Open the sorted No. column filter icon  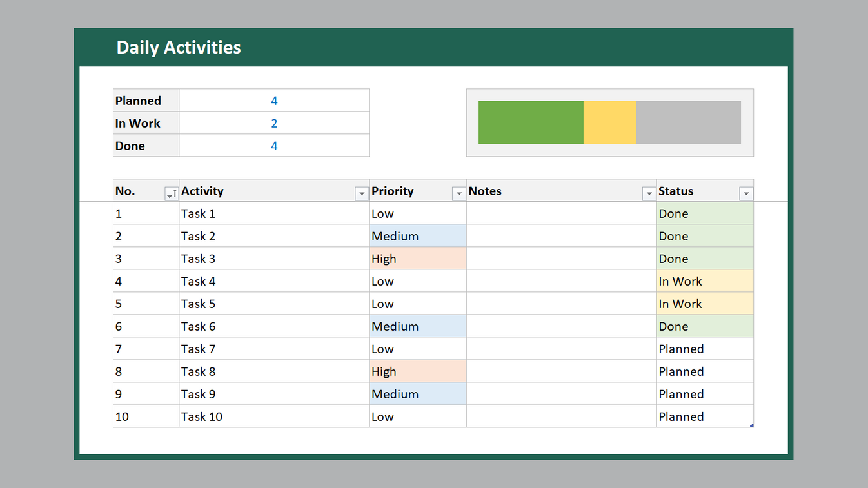point(172,193)
